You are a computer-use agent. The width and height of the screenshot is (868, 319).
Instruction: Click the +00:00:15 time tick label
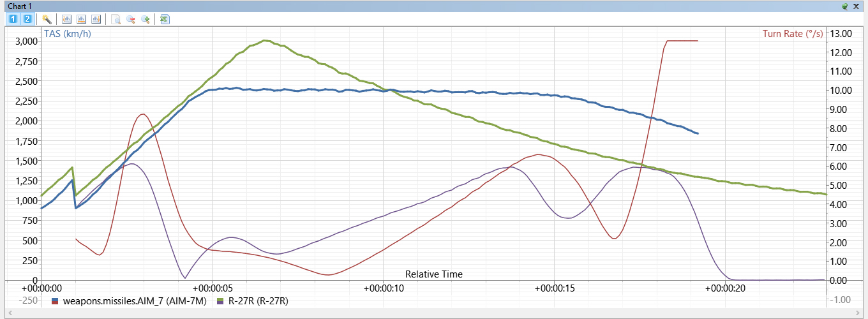pyautogui.click(x=554, y=288)
